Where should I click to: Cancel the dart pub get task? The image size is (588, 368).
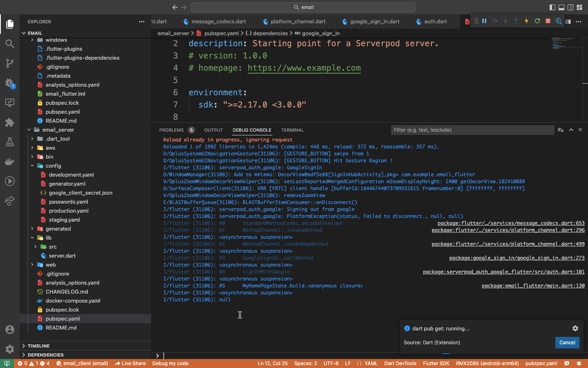click(x=567, y=343)
